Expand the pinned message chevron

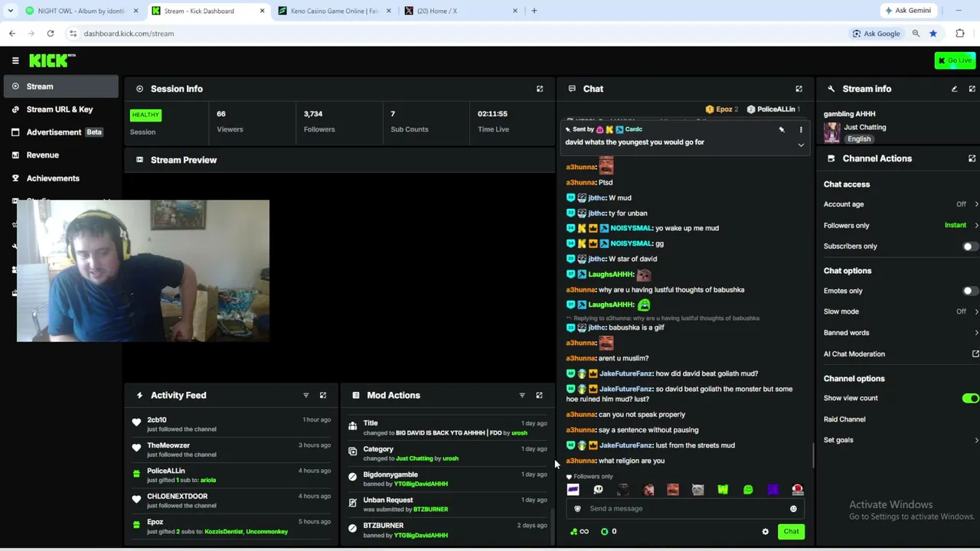(x=801, y=145)
